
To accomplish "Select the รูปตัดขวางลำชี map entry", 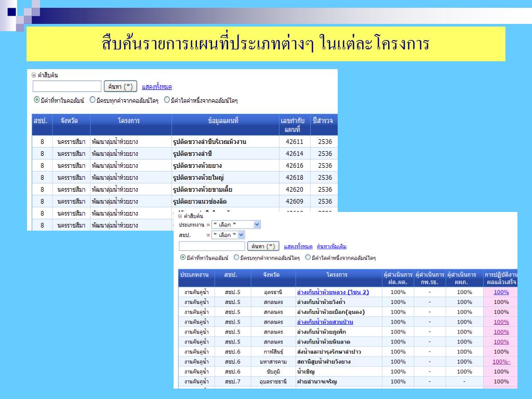I will [x=192, y=154].
